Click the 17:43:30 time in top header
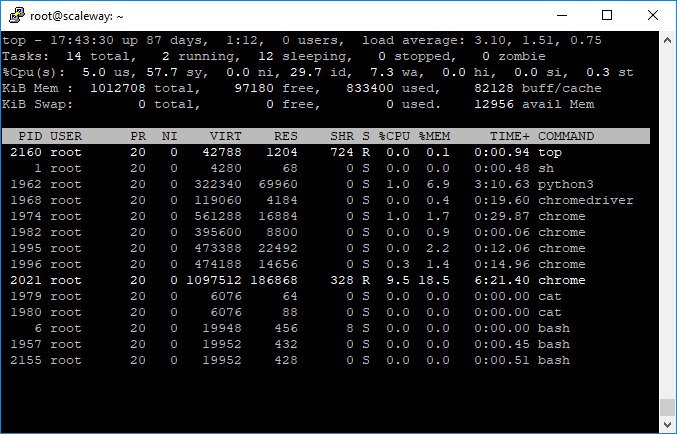The width and height of the screenshot is (677, 434). [82, 40]
